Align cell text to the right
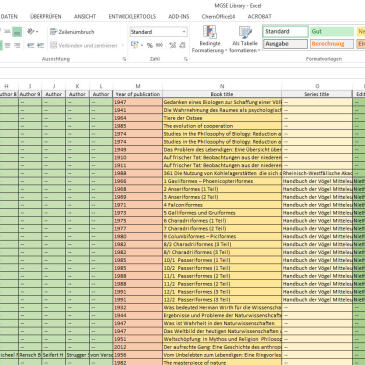 17,45
